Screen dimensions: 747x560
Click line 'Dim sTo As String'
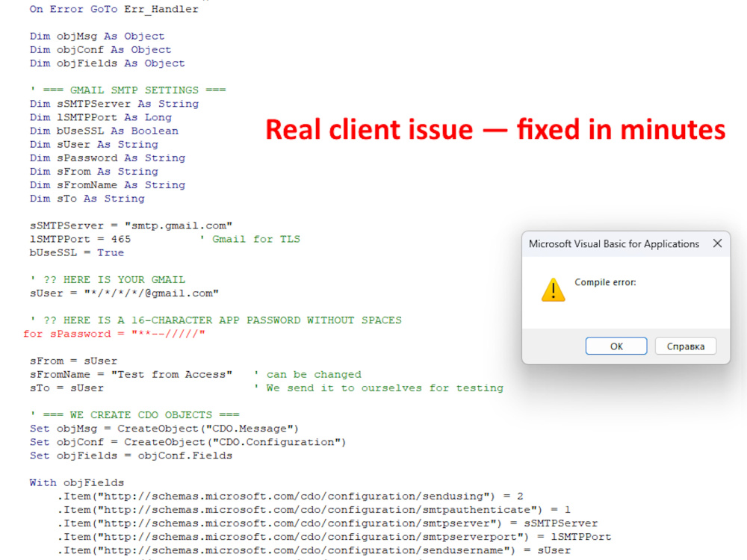pyautogui.click(x=87, y=199)
